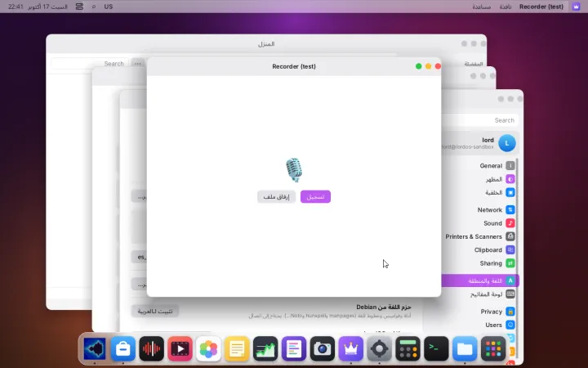588x368 pixels.
Task: Open the مساعدة help menu in menu bar
Action: [x=482, y=7]
